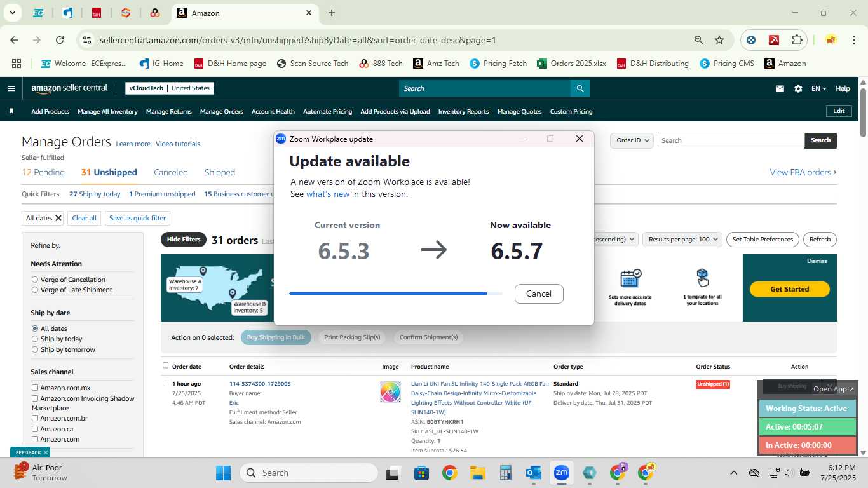Tick checkbox for order 114-5374300-1729005
This screenshot has height=488, width=868.
(166, 383)
